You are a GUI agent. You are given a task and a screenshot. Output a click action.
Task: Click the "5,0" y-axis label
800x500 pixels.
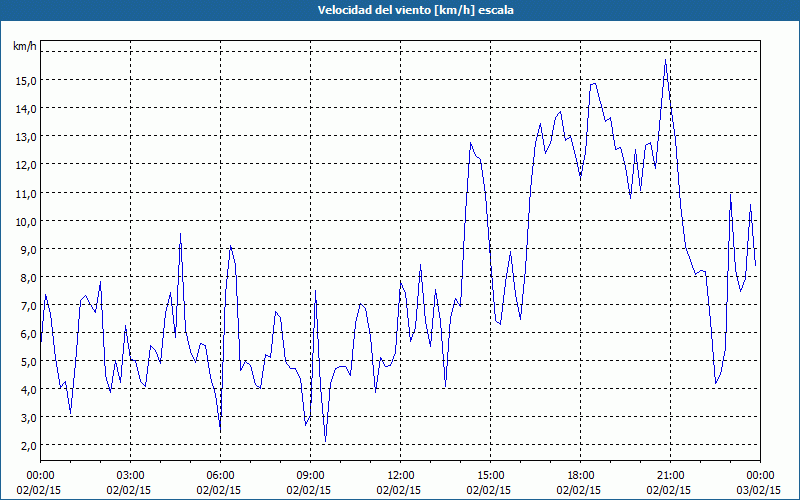(x=29, y=362)
